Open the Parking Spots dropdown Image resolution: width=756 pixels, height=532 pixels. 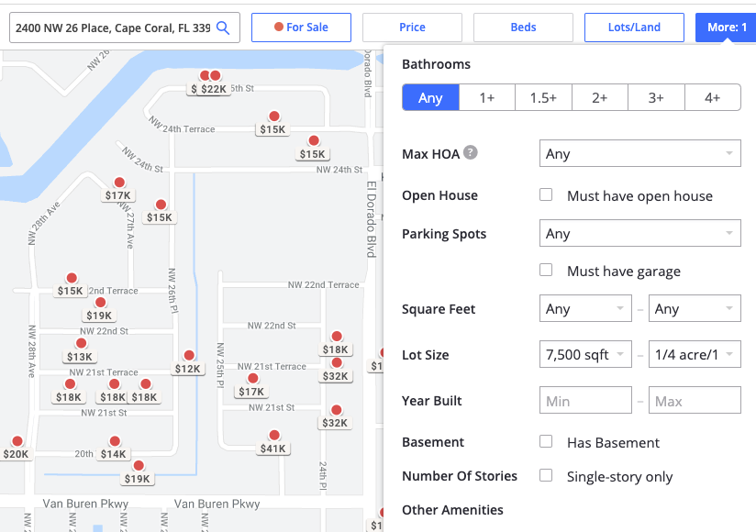[x=639, y=234]
